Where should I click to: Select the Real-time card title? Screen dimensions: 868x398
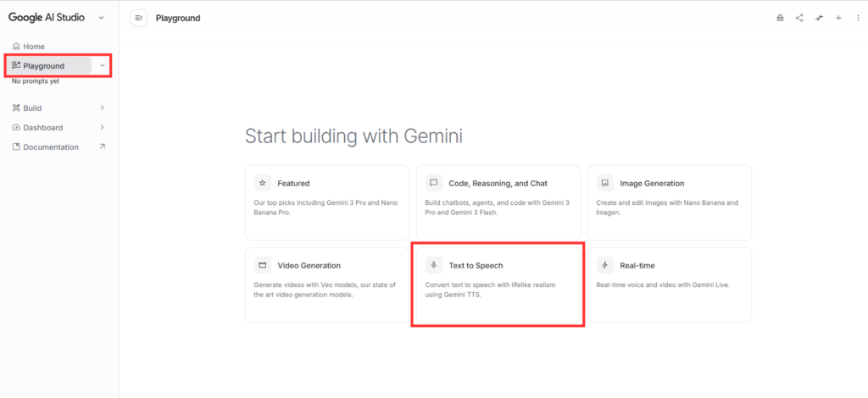(637, 265)
